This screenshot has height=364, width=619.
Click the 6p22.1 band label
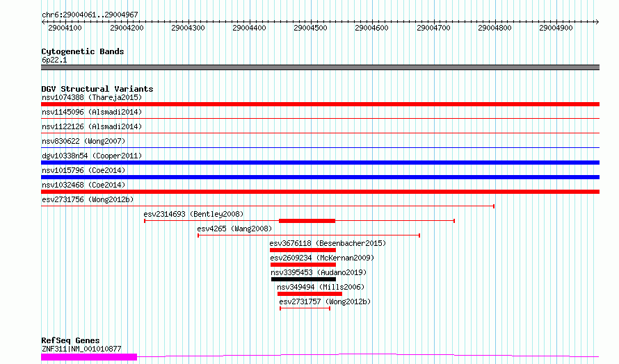(54, 60)
